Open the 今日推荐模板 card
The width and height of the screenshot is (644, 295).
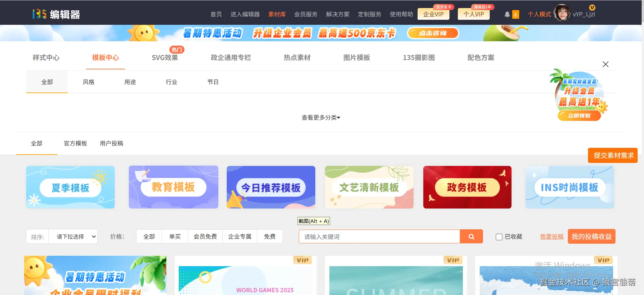(x=271, y=187)
